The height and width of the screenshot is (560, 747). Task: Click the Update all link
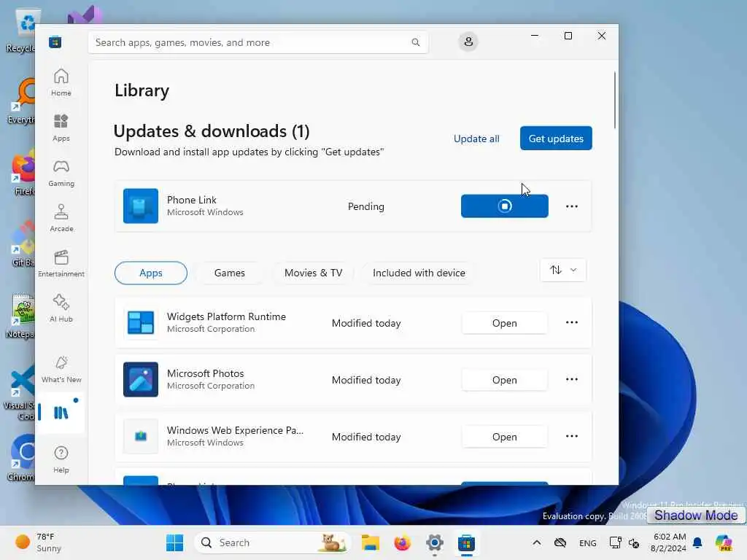click(x=476, y=139)
